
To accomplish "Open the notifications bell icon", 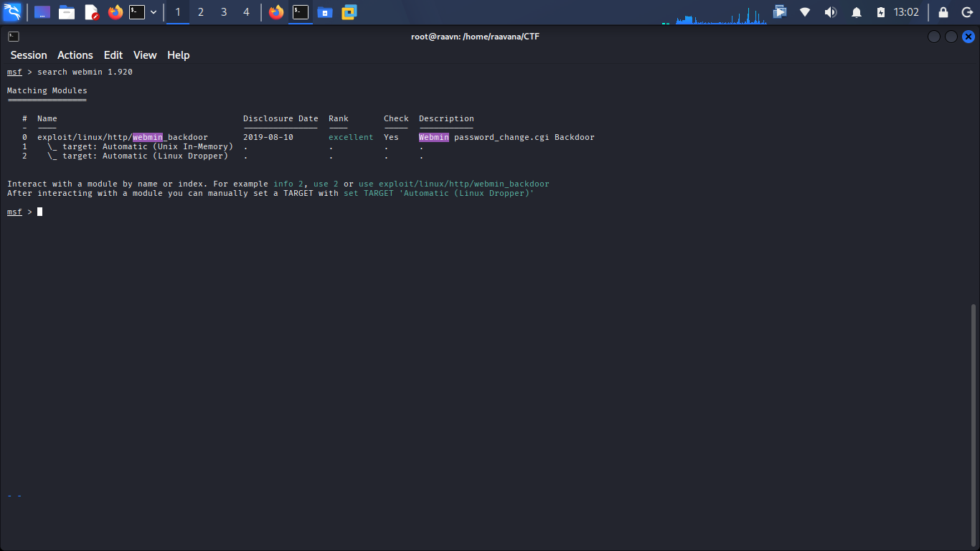I will pyautogui.click(x=857, y=12).
